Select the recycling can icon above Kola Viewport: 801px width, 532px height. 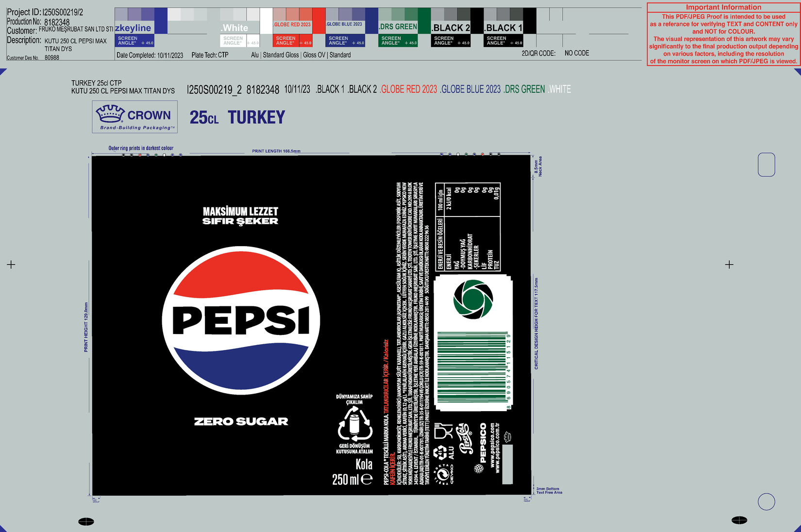pyautogui.click(x=355, y=423)
